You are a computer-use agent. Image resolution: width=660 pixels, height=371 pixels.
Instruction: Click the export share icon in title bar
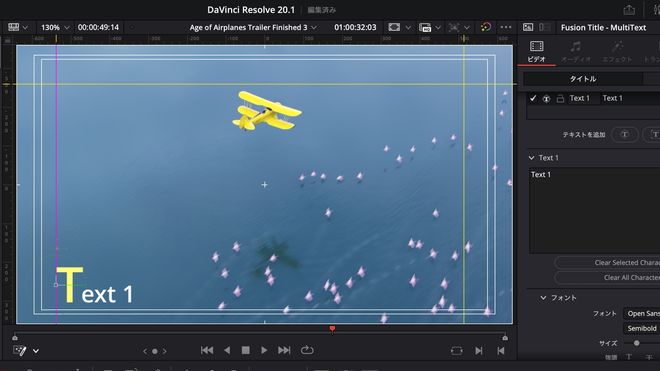tap(629, 10)
